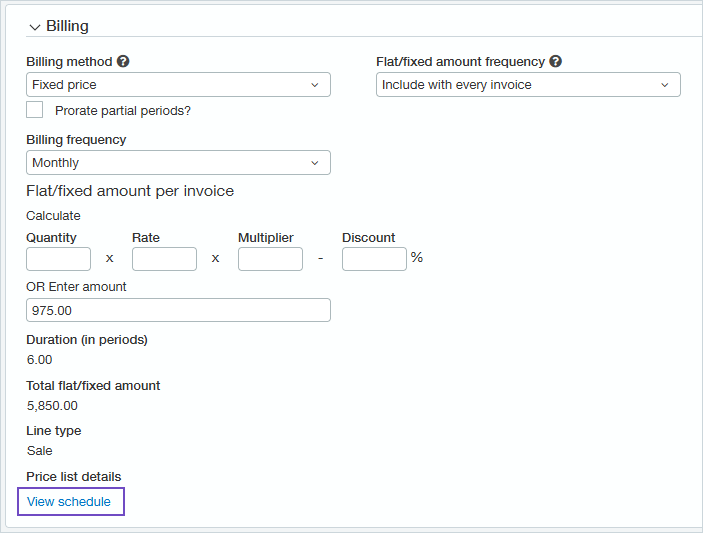Click the Line type value Sale
This screenshot has height=533, width=703.
click(40, 450)
